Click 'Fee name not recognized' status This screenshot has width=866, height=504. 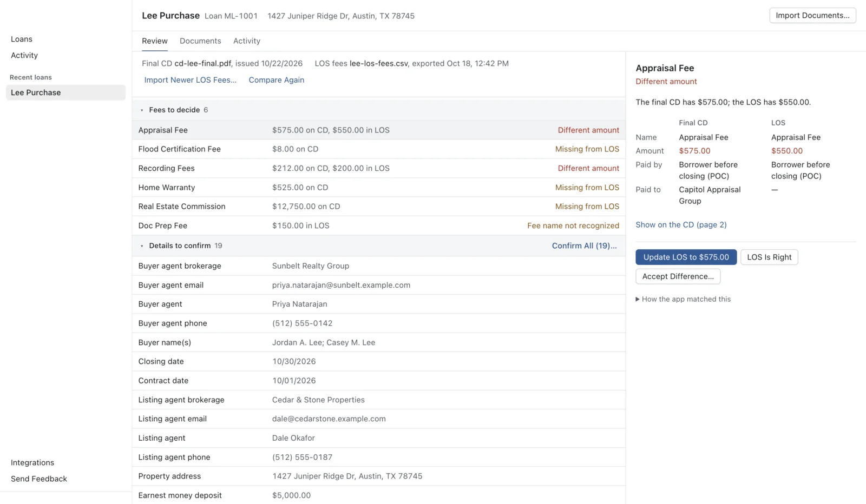573,226
